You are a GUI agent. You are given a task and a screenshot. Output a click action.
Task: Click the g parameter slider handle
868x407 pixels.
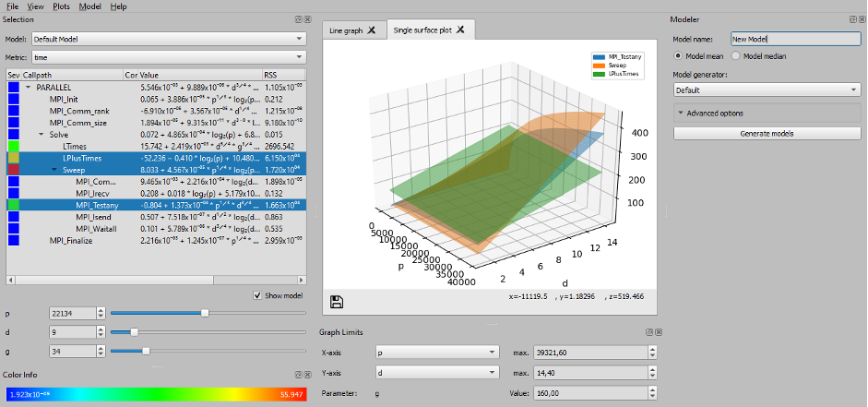(146, 351)
